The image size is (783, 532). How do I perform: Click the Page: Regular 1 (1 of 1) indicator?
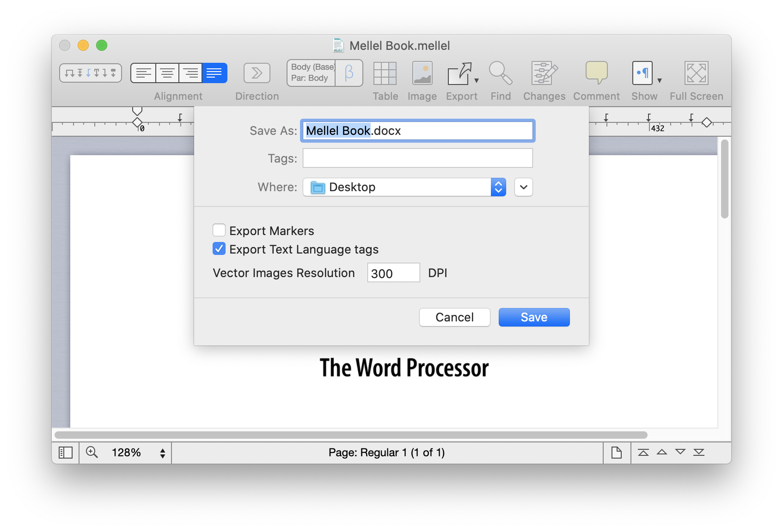387,453
